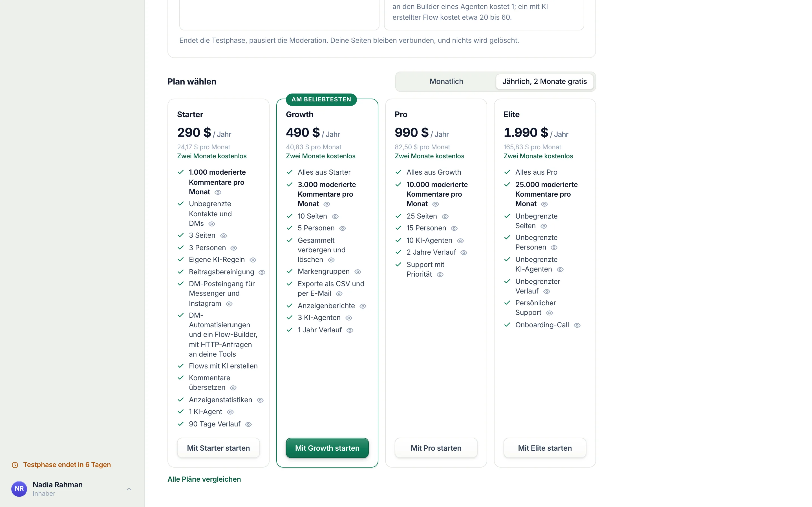This screenshot has height=507, width=812.
Task: Click eye icon beside Markengruppen
Action: pyautogui.click(x=358, y=272)
